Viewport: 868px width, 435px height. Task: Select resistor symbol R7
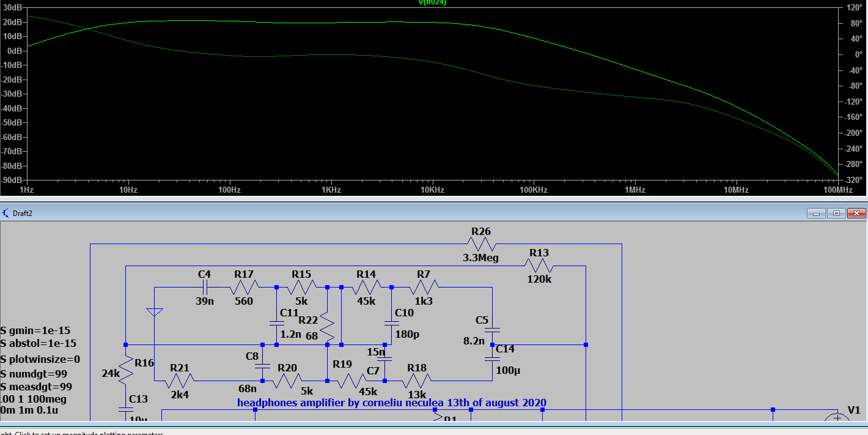tap(424, 287)
